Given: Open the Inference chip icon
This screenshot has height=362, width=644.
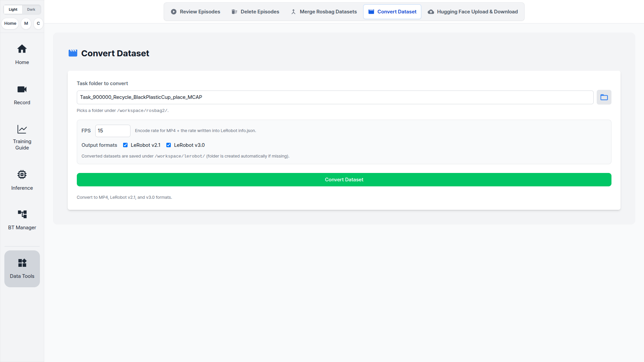Looking at the screenshot, I should pyautogui.click(x=22, y=175).
